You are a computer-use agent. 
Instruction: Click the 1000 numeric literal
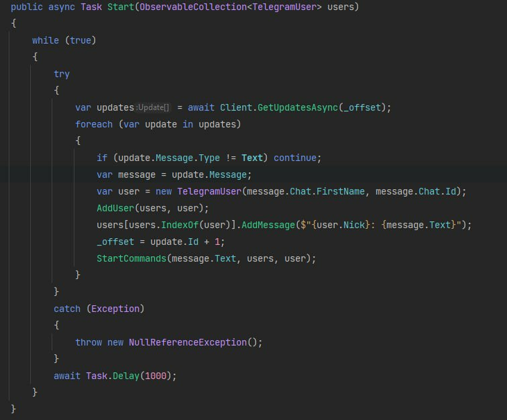tap(156, 376)
